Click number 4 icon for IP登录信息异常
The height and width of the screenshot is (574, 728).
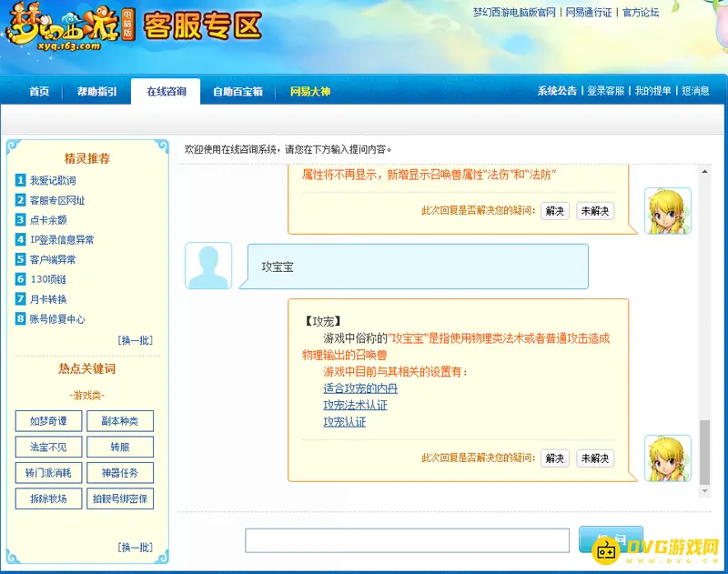[x=20, y=239]
